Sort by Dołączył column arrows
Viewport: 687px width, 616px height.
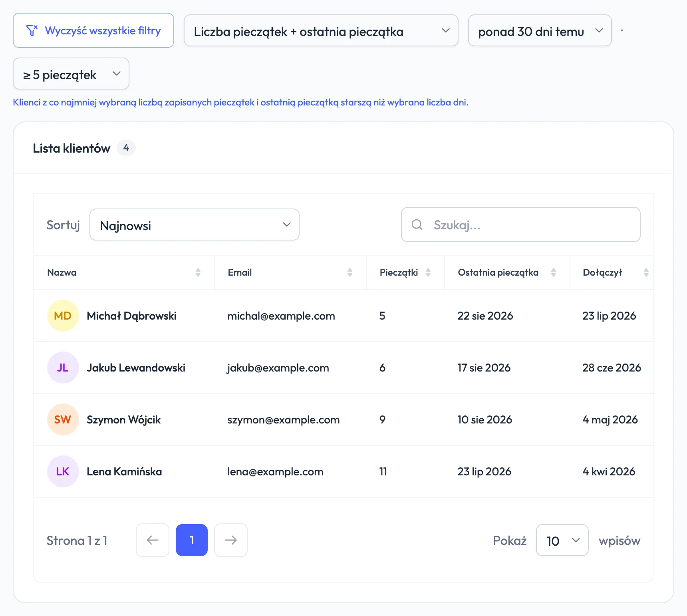click(646, 272)
